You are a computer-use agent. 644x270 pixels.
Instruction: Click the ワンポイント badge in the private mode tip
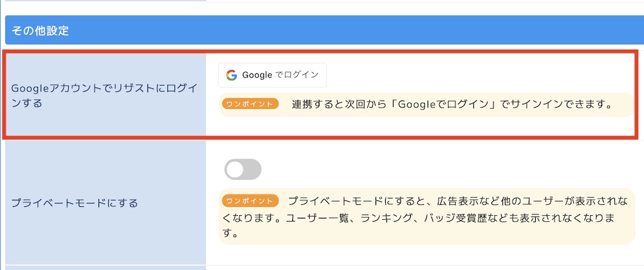click(x=251, y=200)
